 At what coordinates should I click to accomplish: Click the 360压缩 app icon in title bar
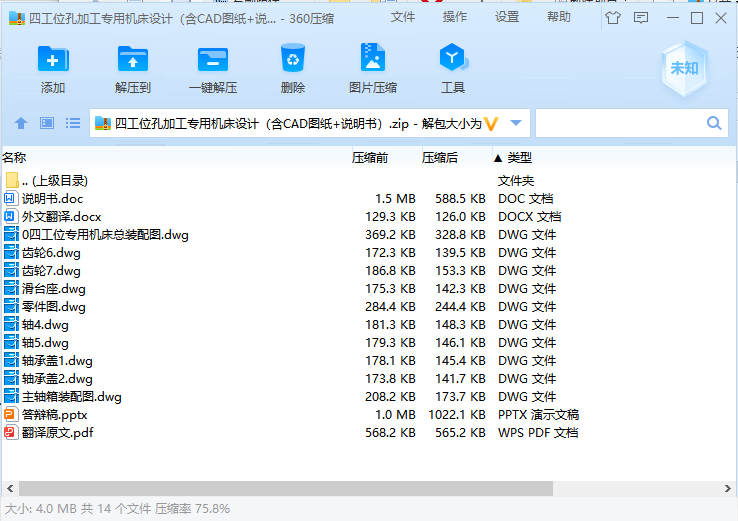[16, 18]
